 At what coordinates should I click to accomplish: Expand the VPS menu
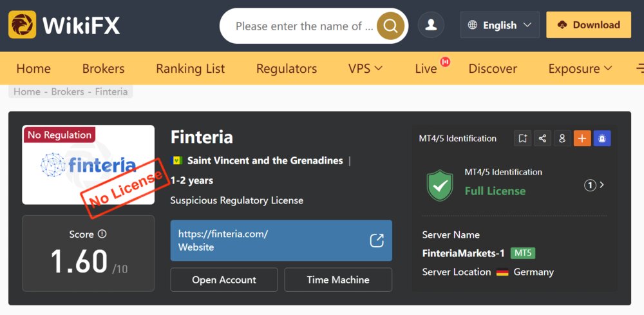click(365, 68)
